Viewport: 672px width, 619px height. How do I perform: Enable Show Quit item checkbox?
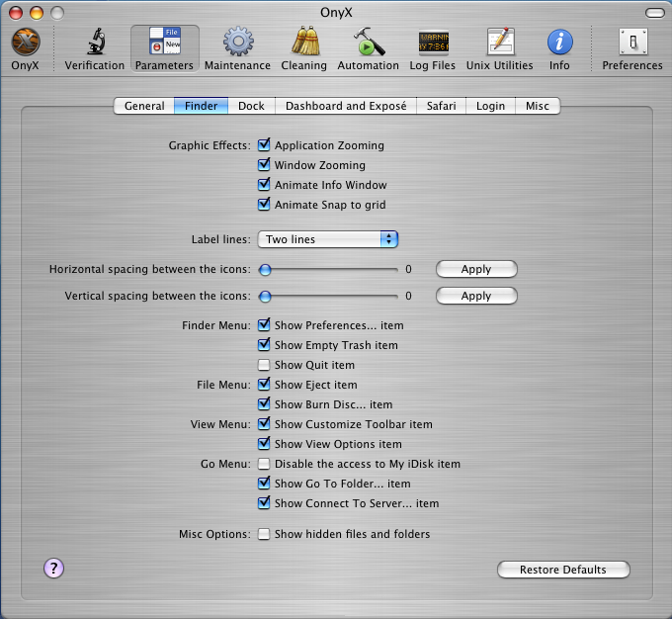click(264, 365)
